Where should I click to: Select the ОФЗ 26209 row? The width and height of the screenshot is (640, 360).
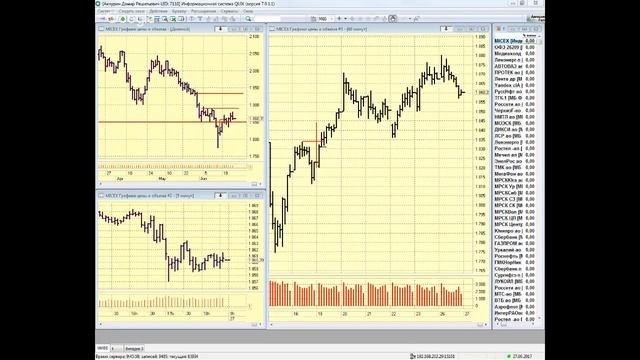click(x=515, y=47)
